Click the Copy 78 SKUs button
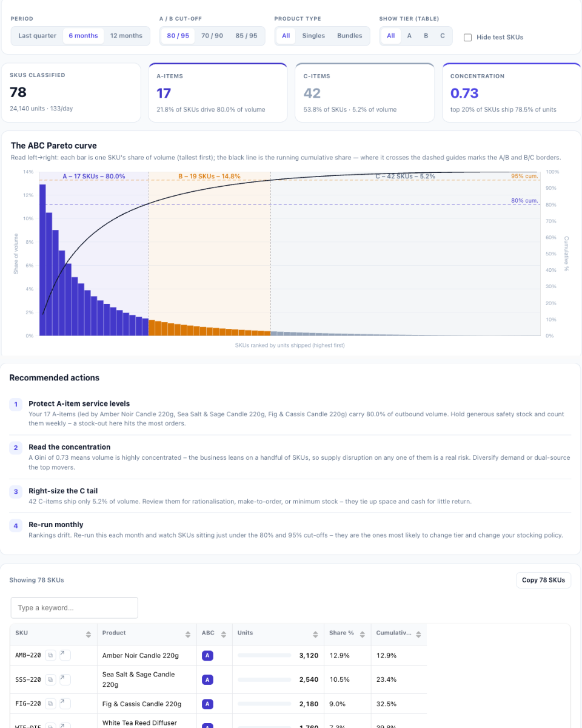582x728 pixels. click(543, 580)
